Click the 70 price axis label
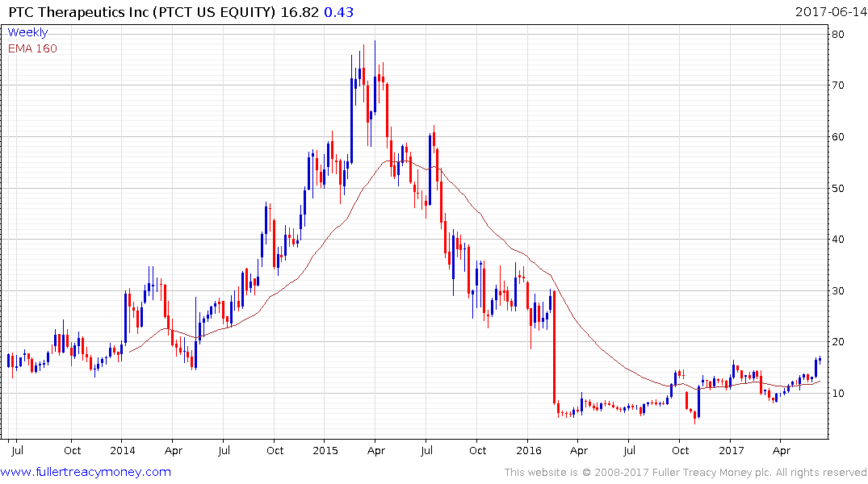Screen dimensions: 868x484 838,86
